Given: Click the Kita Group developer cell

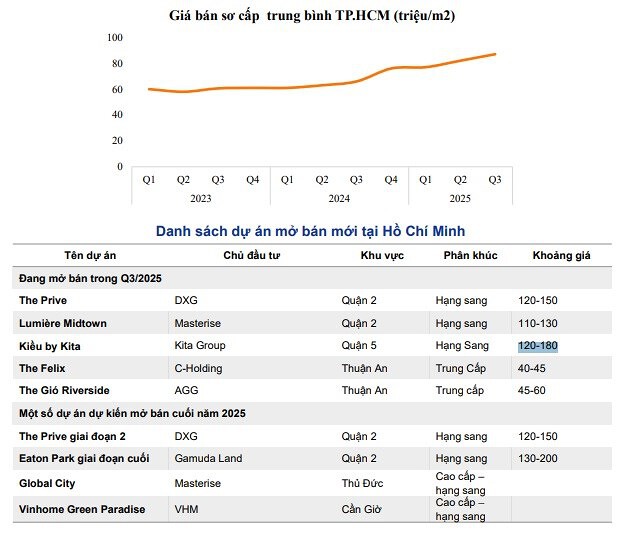Looking at the screenshot, I should [x=200, y=345].
